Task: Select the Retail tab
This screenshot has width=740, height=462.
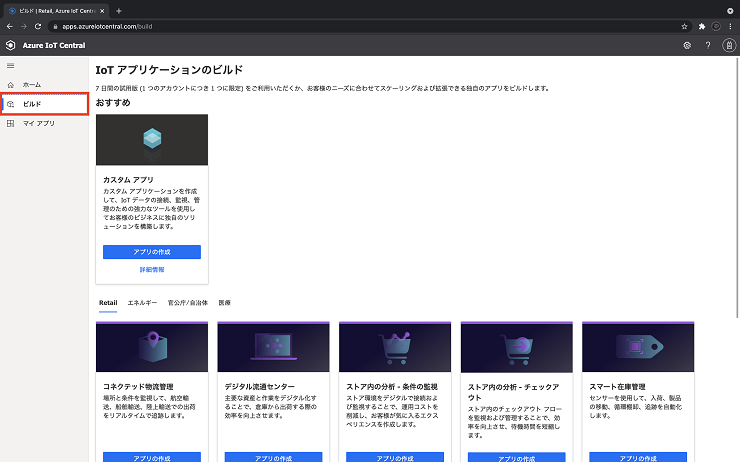Action: pyautogui.click(x=108, y=303)
